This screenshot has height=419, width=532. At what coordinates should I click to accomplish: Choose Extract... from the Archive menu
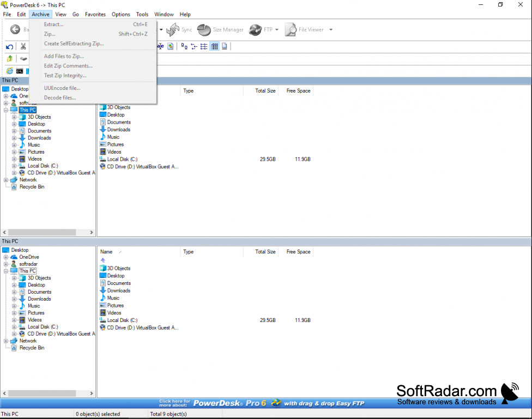[93, 25]
